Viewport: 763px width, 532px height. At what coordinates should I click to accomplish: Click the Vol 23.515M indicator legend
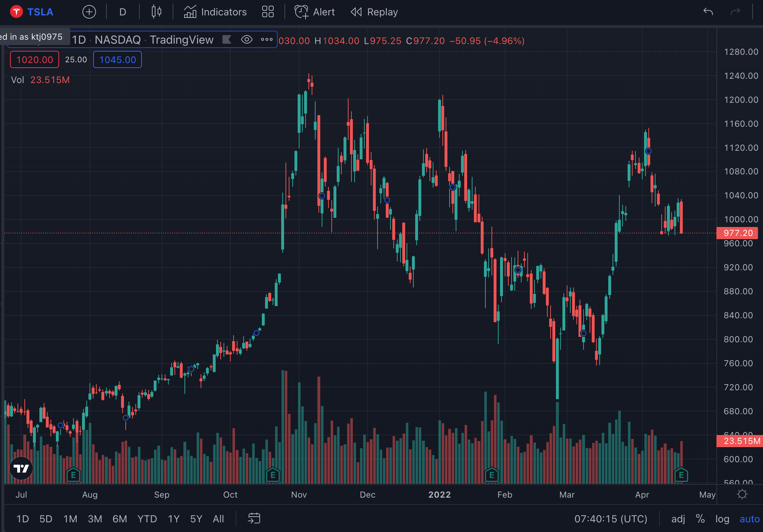[40, 80]
